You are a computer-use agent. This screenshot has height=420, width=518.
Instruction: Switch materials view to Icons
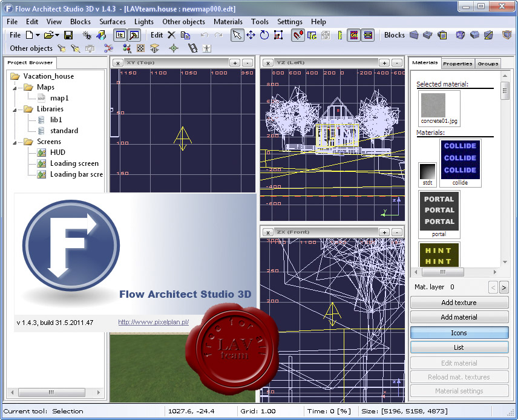click(459, 333)
